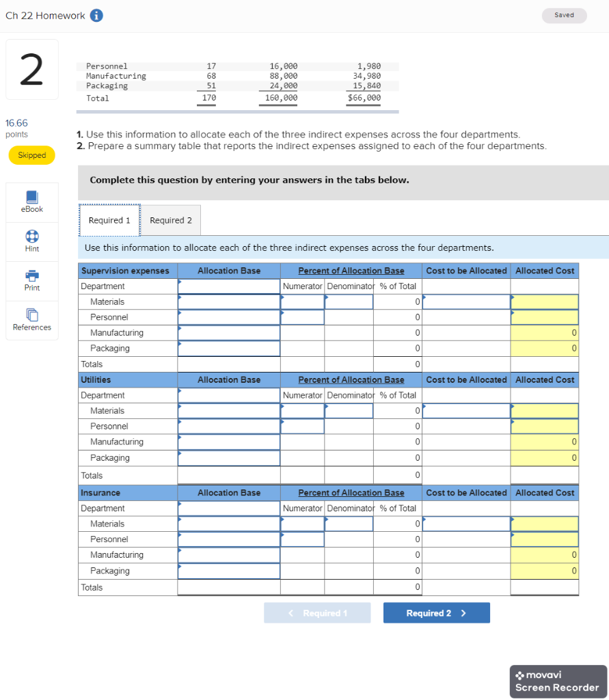Select Utilities Materials allocation base field
This screenshot has width=609, height=700.
pyautogui.click(x=229, y=411)
